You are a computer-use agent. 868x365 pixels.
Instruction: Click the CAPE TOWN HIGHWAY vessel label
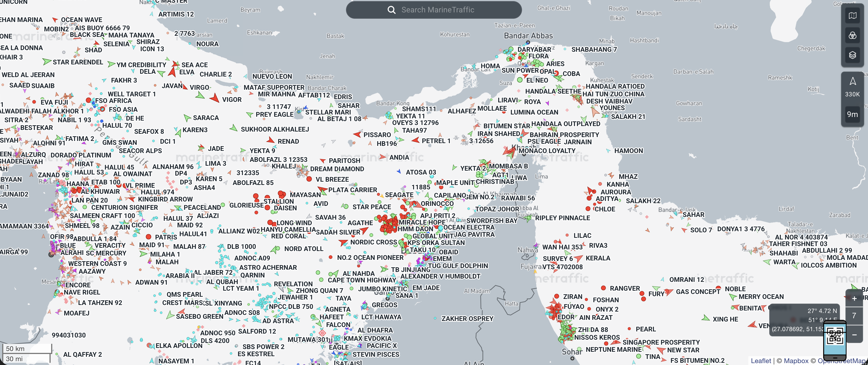[362, 280]
